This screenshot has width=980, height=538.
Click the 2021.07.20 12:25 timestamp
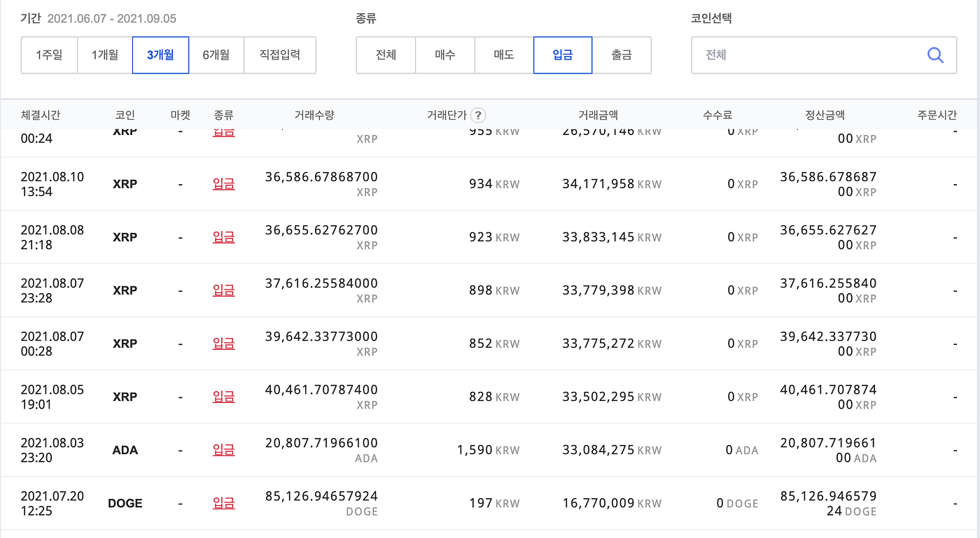(x=52, y=503)
